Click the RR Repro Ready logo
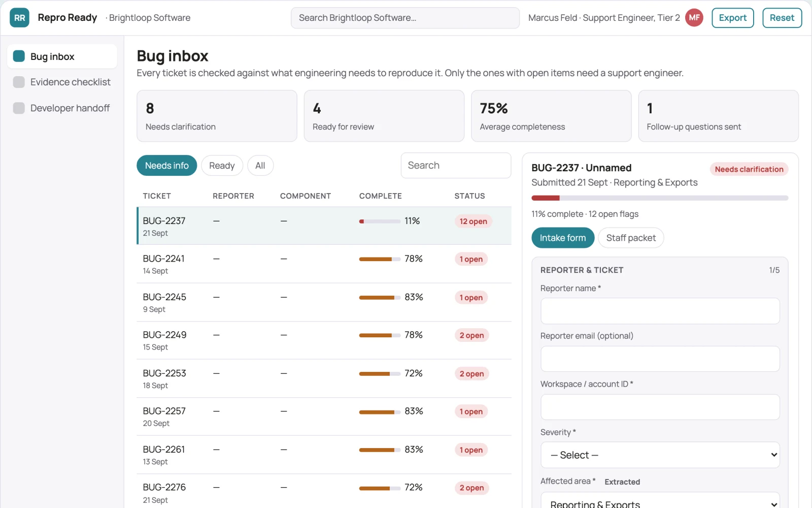 click(19, 18)
